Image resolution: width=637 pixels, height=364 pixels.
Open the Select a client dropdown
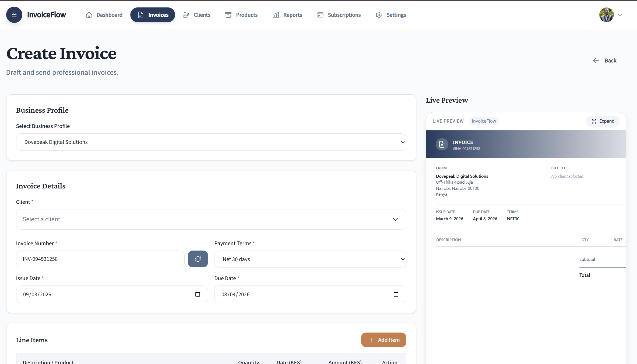pyautogui.click(x=211, y=219)
